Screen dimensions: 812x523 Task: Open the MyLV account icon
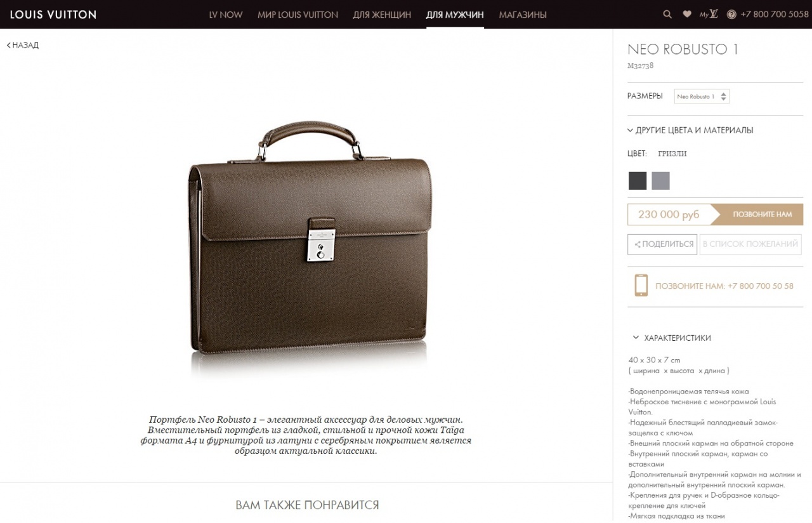pyautogui.click(x=709, y=15)
